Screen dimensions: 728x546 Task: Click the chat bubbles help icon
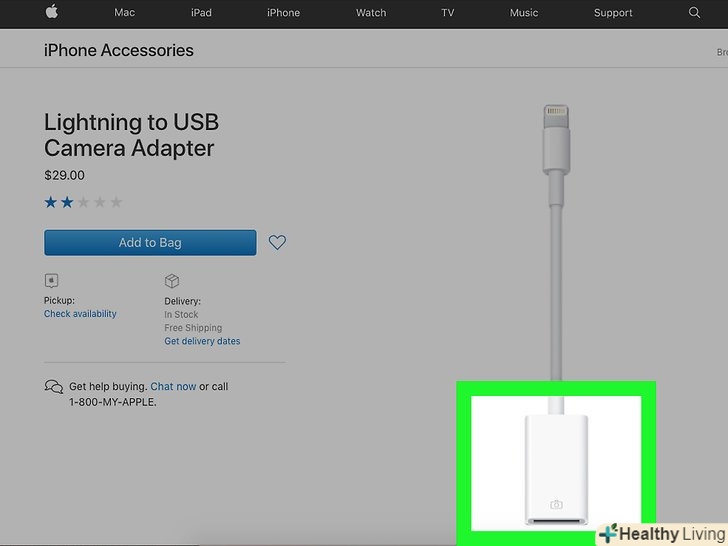pos(54,387)
